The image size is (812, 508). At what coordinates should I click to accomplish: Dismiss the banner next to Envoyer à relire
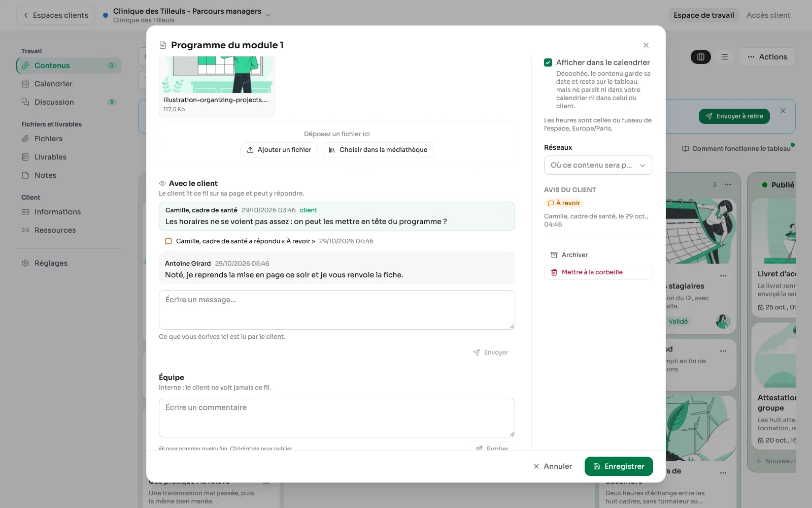click(x=783, y=111)
